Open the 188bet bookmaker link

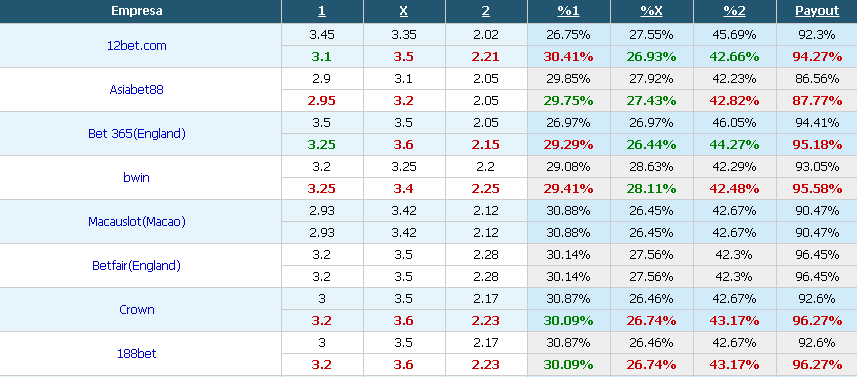pyautogui.click(x=137, y=354)
